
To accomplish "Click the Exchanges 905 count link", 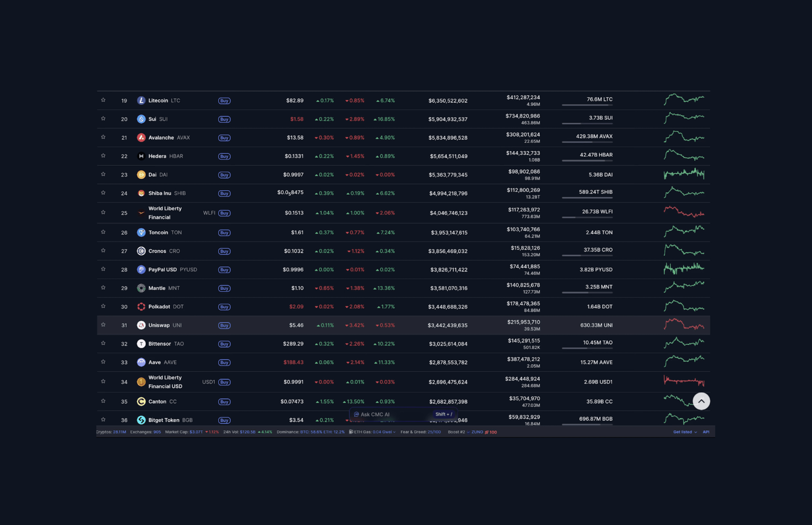I will coord(157,432).
